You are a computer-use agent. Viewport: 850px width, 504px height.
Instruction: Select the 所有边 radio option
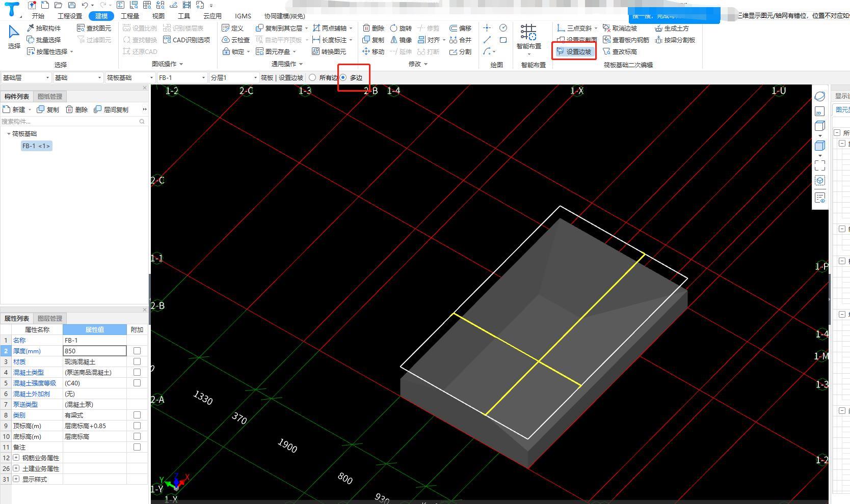point(312,77)
